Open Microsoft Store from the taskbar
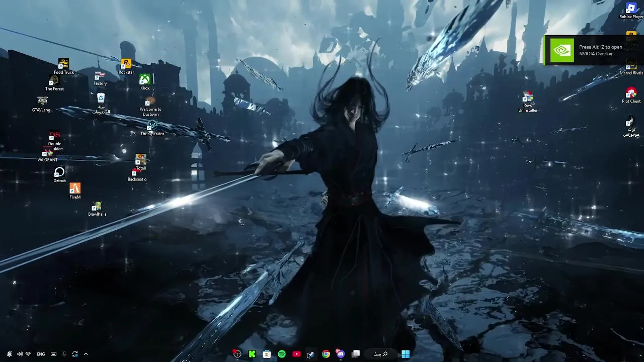The image size is (644, 362). pyautogui.click(x=267, y=354)
